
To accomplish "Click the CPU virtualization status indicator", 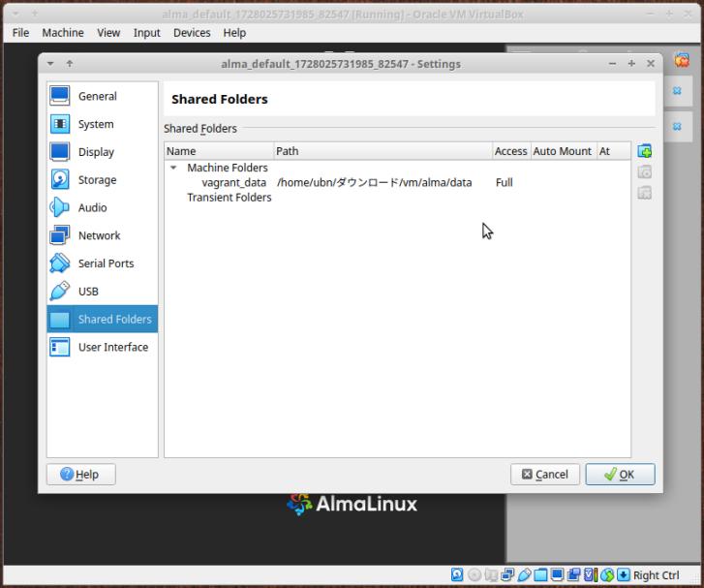I will point(591,574).
